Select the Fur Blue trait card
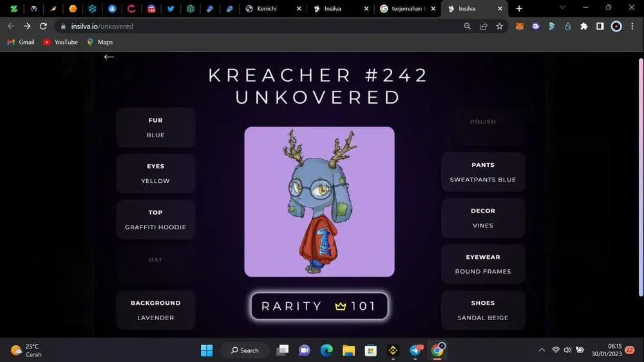This screenshot has width=644, height=362. point(155,128)
